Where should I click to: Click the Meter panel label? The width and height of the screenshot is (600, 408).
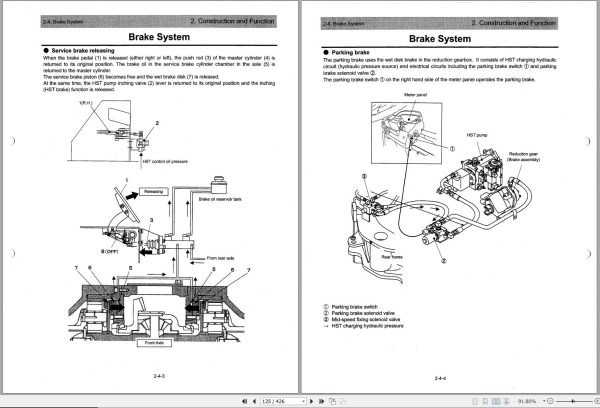coord(415,95)
